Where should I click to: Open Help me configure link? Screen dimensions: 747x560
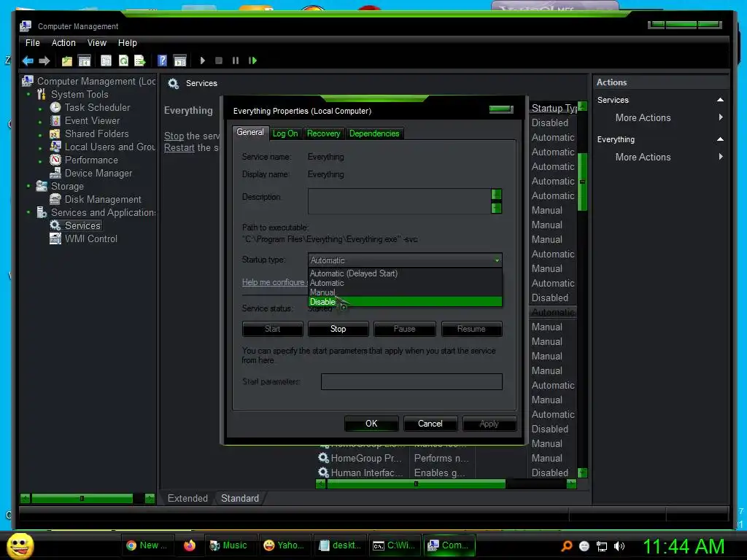pos(274,282)
